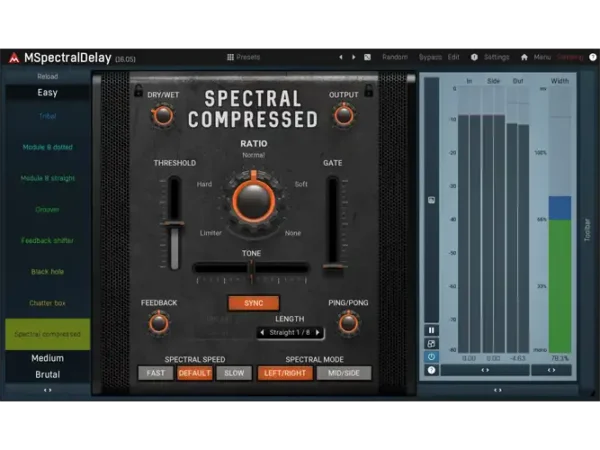Screen dimensions: 600x450
Task: Toggle the padlock near Output knob
Action: pos(368,90)
